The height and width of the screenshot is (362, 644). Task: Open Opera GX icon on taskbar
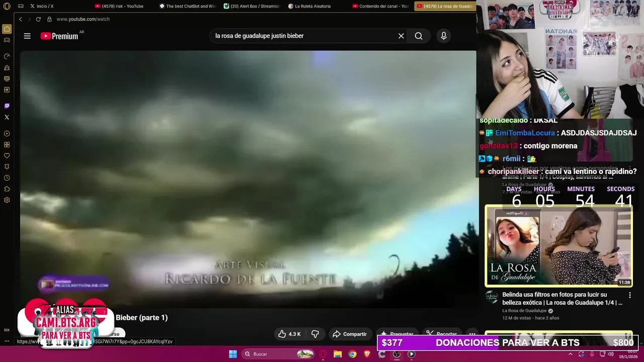tap(323, 354)
